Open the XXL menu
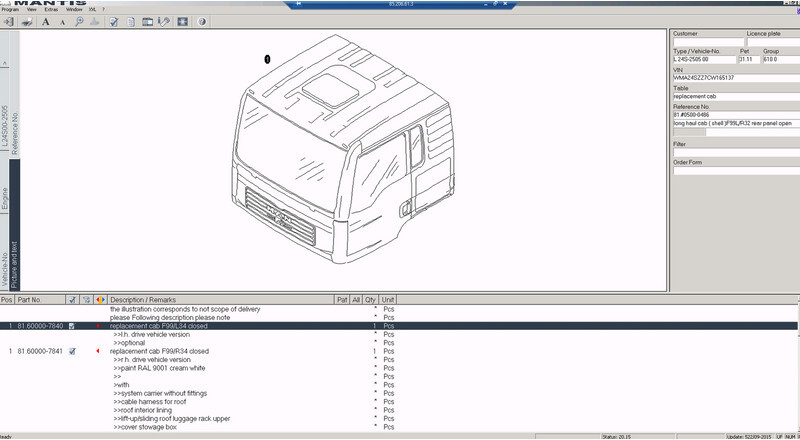This screenshot has width=800, height=440. click(x=92, y=9)
